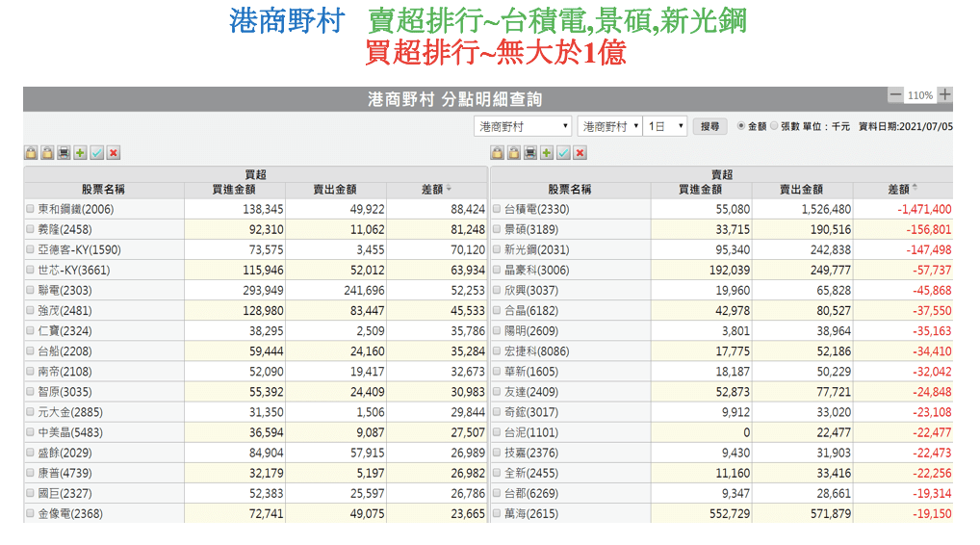Image resolution: width=980 pixels, height=545 pixels.
Task: Click the red X icon above the 買超 table
Action: click(x=113, y=153)
